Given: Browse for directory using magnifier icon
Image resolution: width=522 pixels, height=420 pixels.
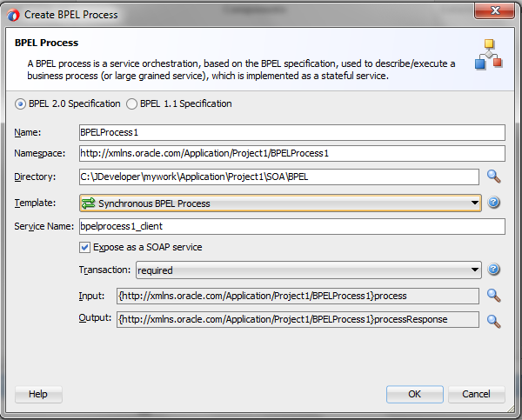Looking at the screenshot, I should [493, 177].
